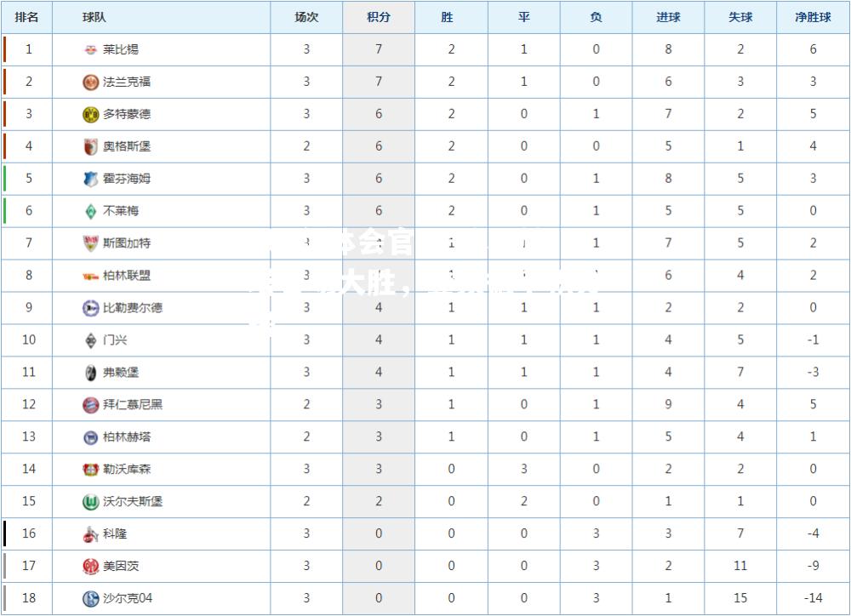The image size is (851, 616).
Task: Sort by the 积分 points column header
Action: coord(379,17)
